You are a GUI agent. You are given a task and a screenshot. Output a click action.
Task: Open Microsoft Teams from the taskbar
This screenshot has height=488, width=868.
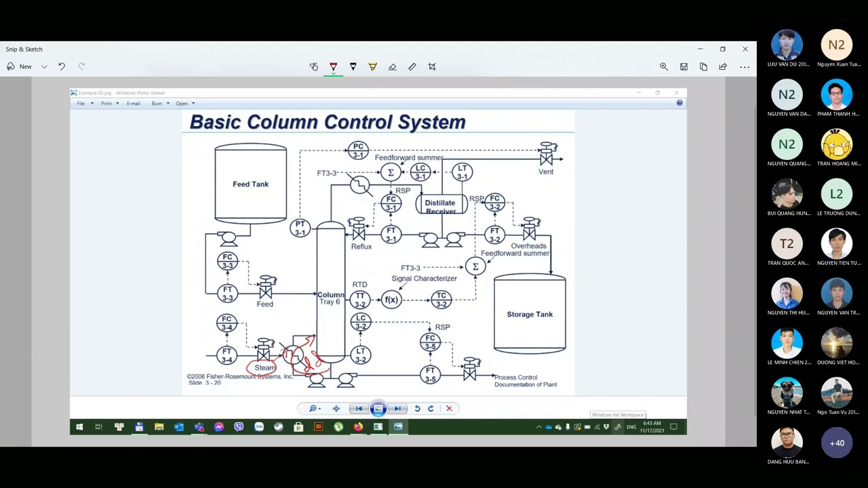(x=199, y=426)
